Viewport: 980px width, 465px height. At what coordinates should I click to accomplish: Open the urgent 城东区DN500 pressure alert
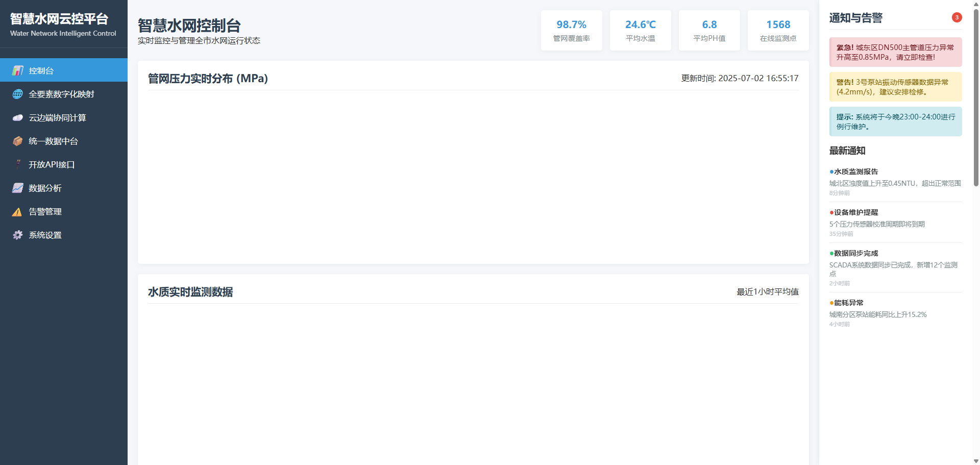[895, 52]
